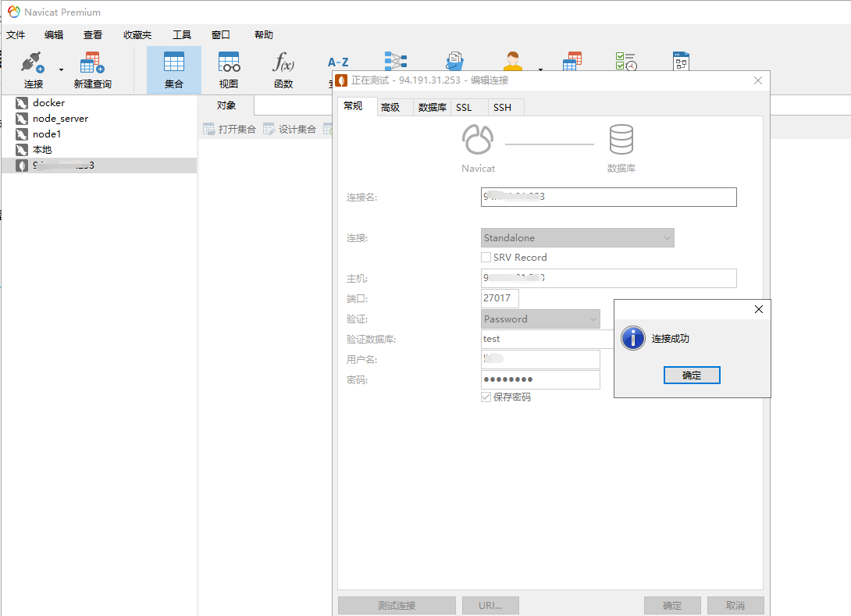Screen dimensions: 851x616
Task: Click the 密码 password field
Action: click(x=540, y=379)
